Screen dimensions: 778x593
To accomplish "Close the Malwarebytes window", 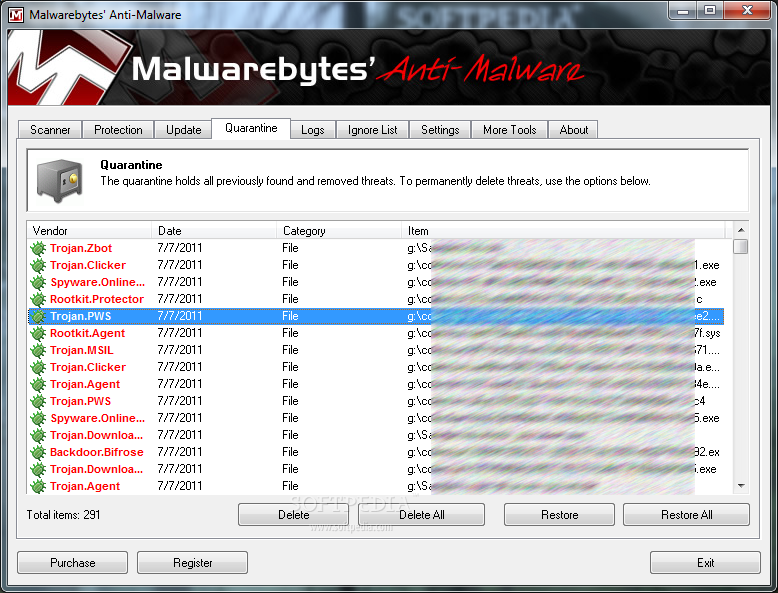I will (x=747, y=11).
